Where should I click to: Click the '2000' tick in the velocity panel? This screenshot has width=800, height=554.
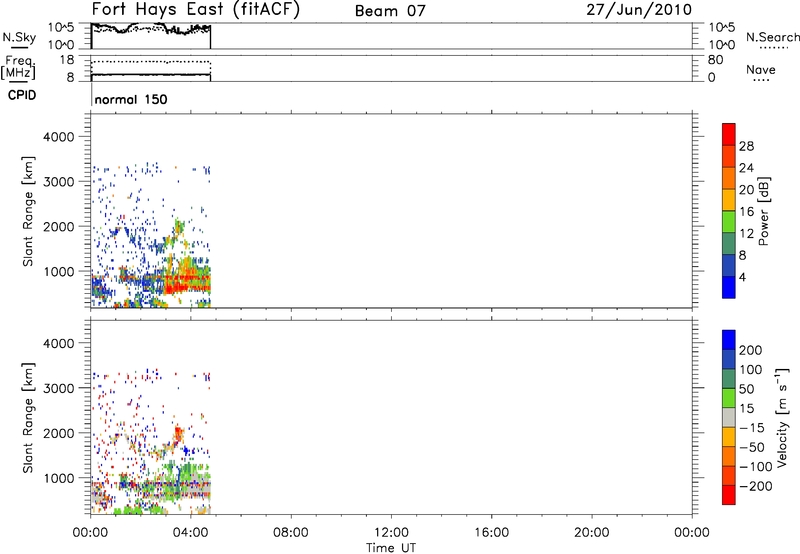coord(58,433)
